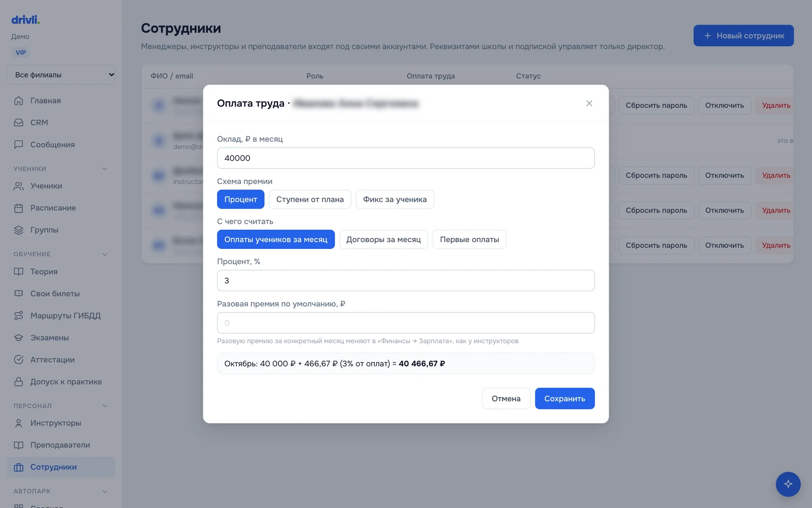Collapse the АВТОПАРК sidebar section
The image size is (812, 508).
105,491
